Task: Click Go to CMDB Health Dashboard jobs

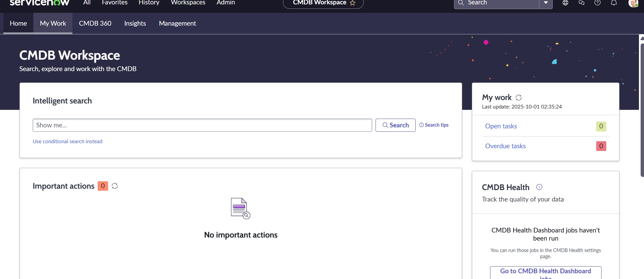Action: click(546, 273)
